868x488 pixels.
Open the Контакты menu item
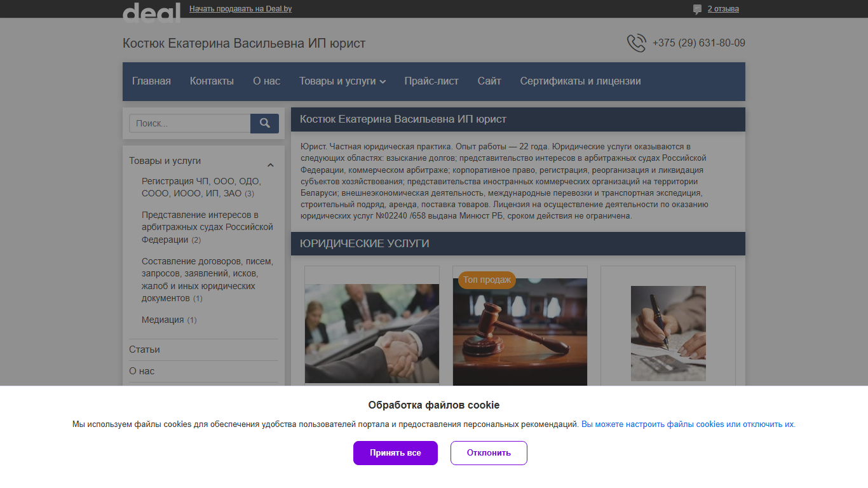click(212, 81)
